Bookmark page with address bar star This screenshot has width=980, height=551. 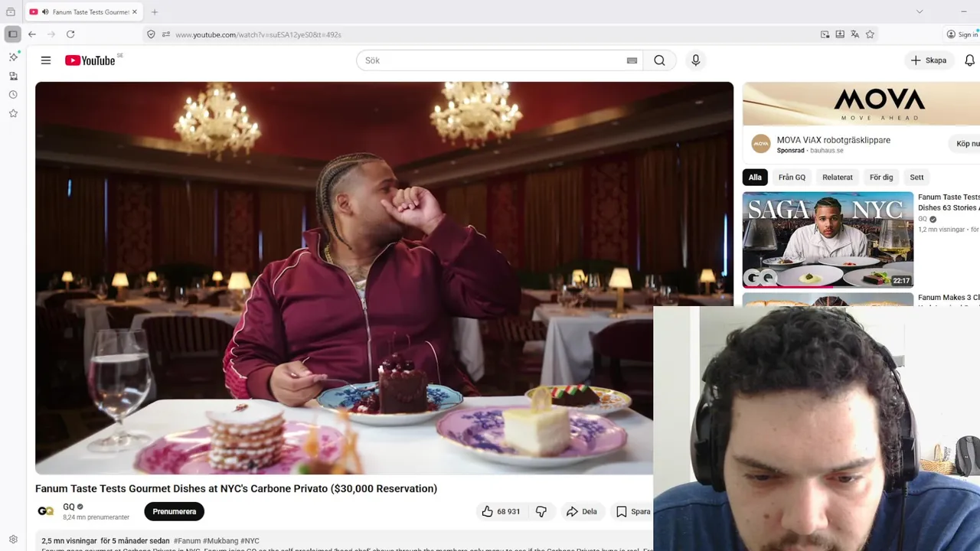[870, 34]
